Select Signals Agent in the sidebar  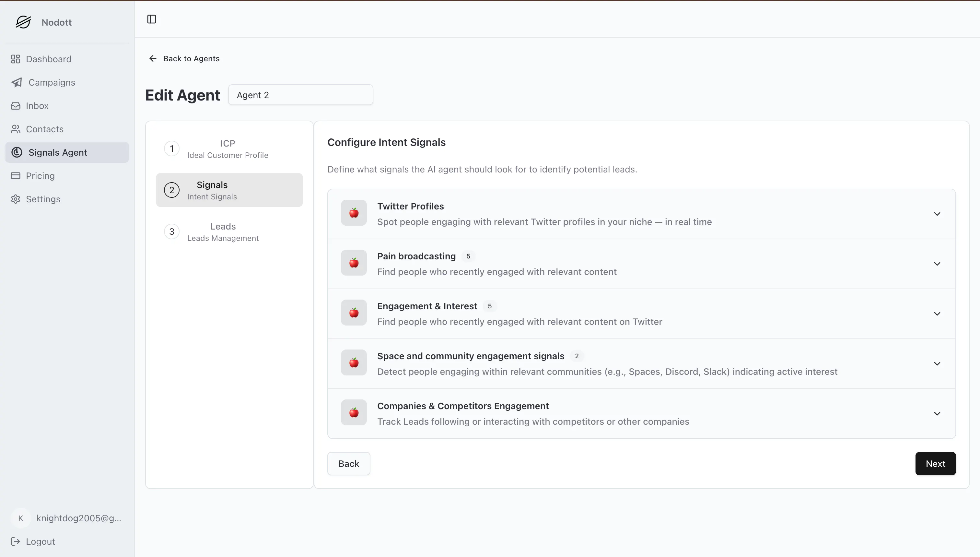[x=67, y=152]
